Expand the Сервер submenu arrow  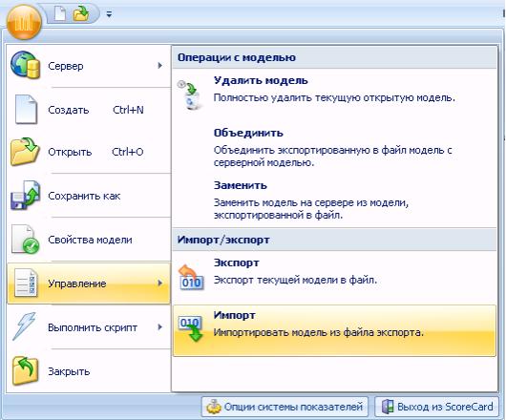pos(159,66)
